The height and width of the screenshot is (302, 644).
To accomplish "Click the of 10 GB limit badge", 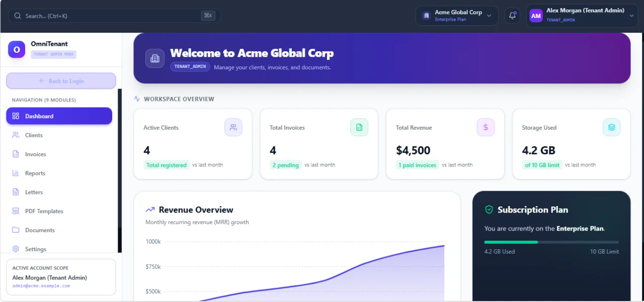I will click(542, 165).
